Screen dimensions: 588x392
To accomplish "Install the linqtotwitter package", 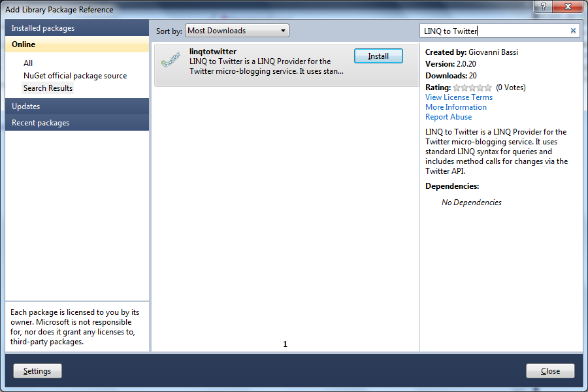I will tap(378, 56).
